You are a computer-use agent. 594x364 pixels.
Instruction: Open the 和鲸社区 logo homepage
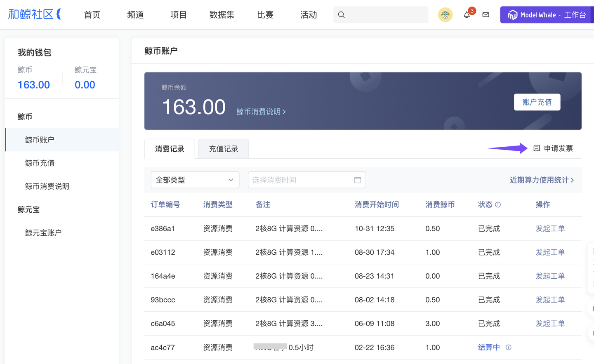click(35, 14)
